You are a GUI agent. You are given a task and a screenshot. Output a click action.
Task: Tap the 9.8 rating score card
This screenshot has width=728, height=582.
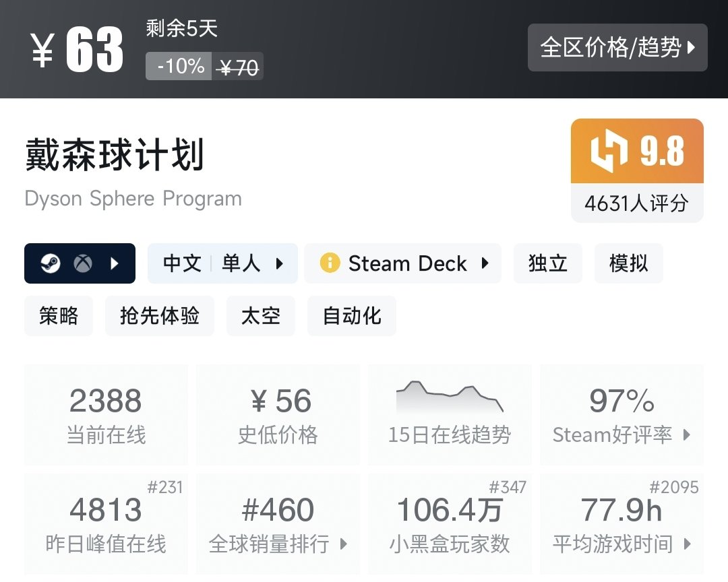tap(637, 170)
